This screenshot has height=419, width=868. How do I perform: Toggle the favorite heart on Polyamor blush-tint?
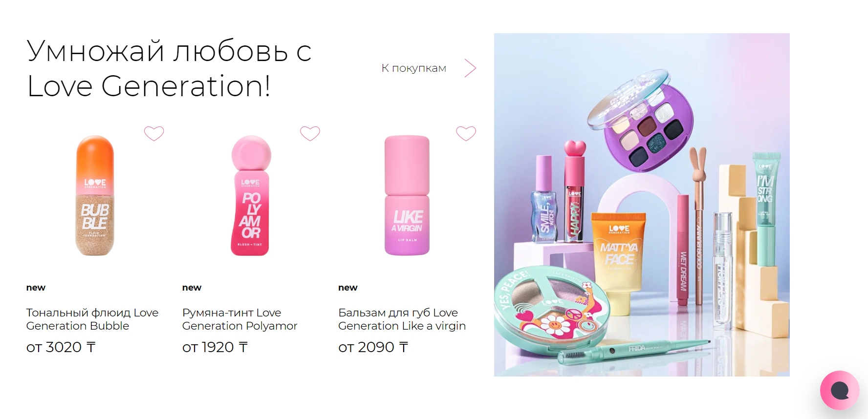point(310,133)
